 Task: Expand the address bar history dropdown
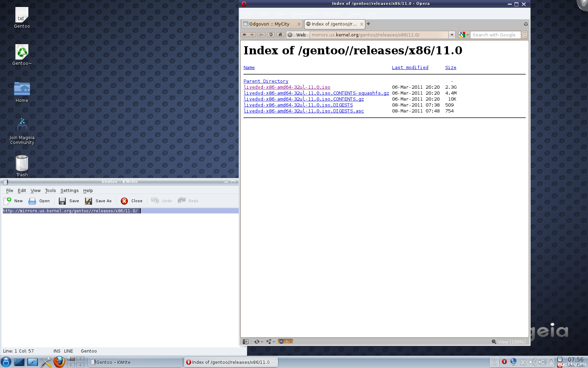[452, 35]
